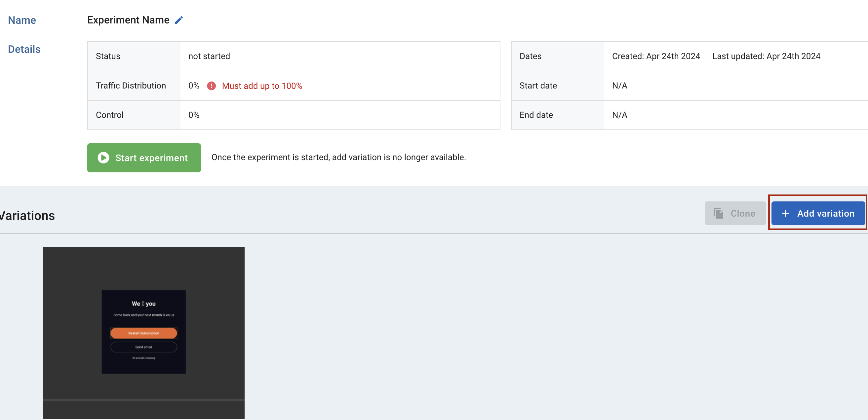Click the Start date N/A value
Image resolution: width=868 pixels, height=420 pixels.
click(x=619, y=86)
